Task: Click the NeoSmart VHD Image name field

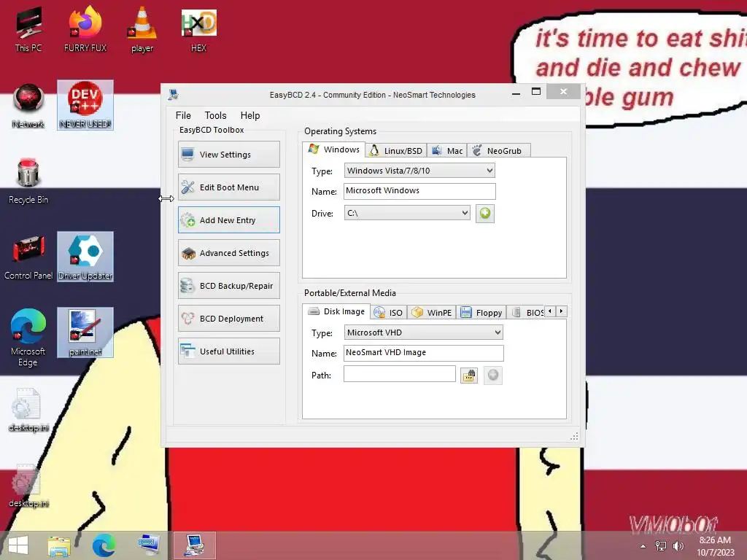Action: click(x=424, y=353)
